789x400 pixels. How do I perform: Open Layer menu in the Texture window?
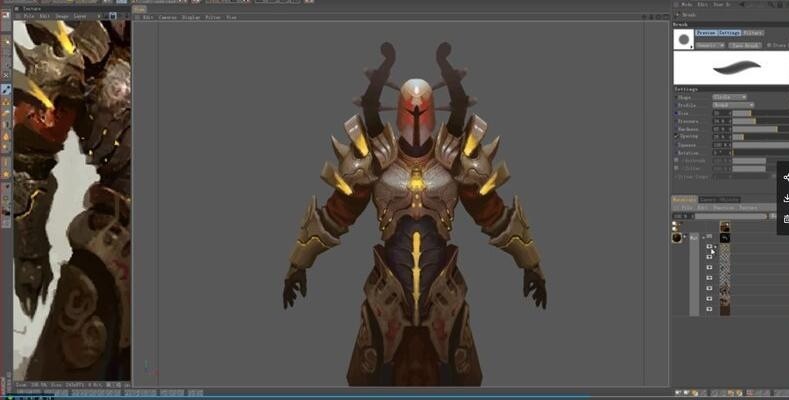point(80,16)
